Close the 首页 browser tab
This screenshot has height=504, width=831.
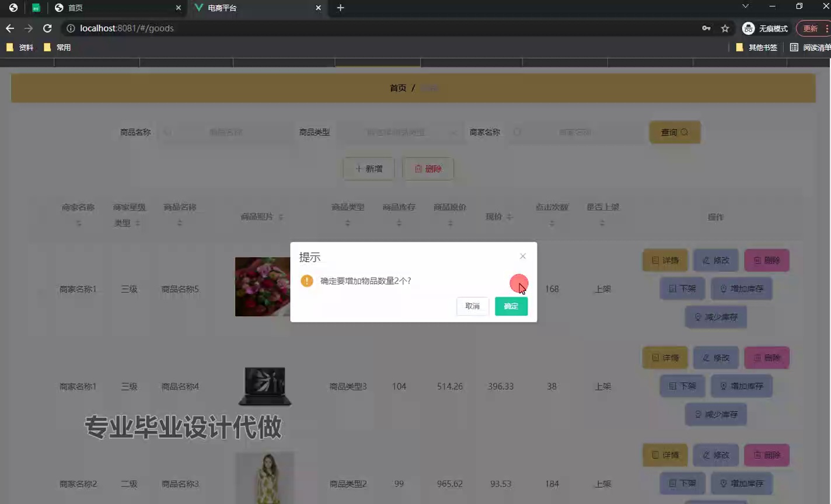click(x=179, y=8)
